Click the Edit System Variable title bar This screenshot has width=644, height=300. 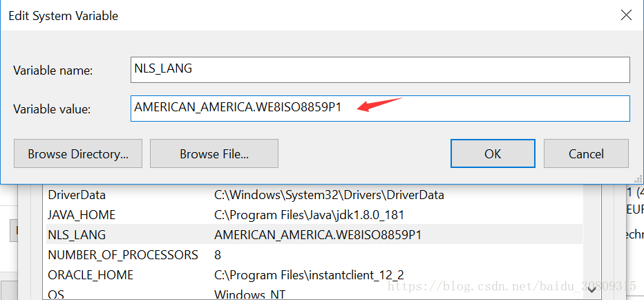pos(276,15)
